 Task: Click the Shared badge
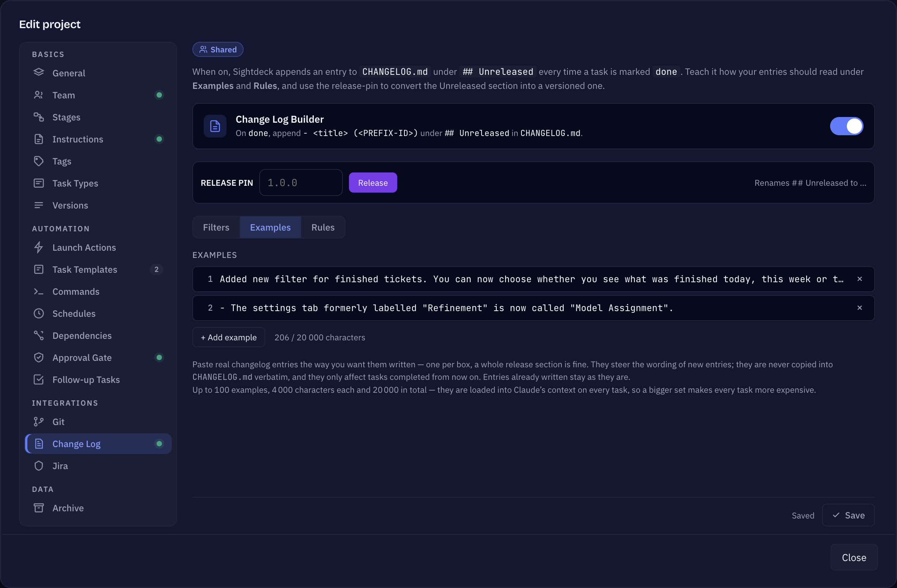(218, 49)
